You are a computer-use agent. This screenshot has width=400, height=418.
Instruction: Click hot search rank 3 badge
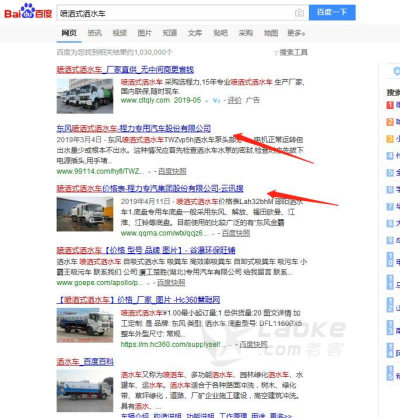[x=390, y=139]
